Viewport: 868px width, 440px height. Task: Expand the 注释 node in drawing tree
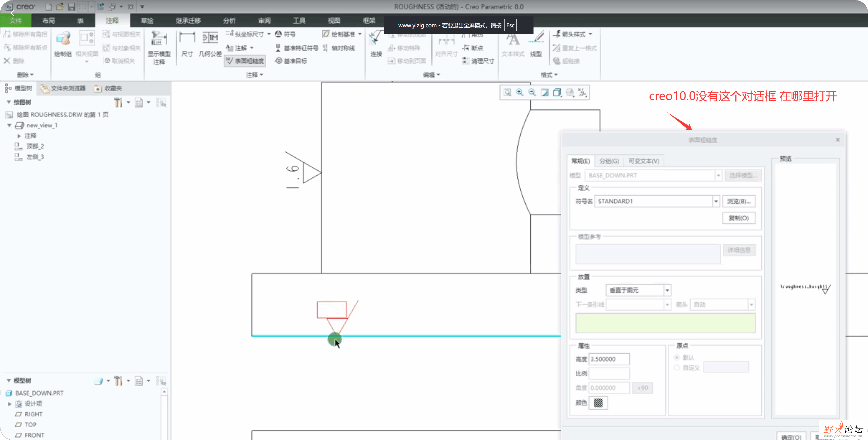coord(19,136)
